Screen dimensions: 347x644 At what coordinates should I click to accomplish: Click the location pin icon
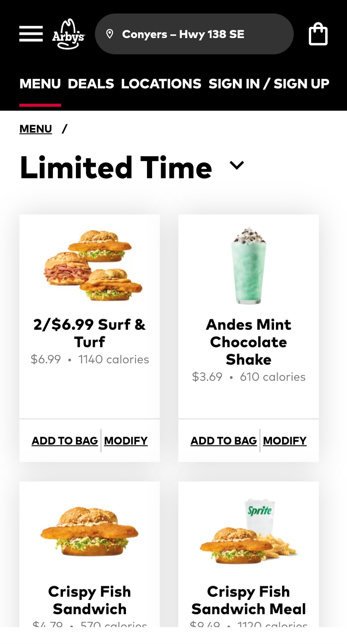[x=110, y=34]
